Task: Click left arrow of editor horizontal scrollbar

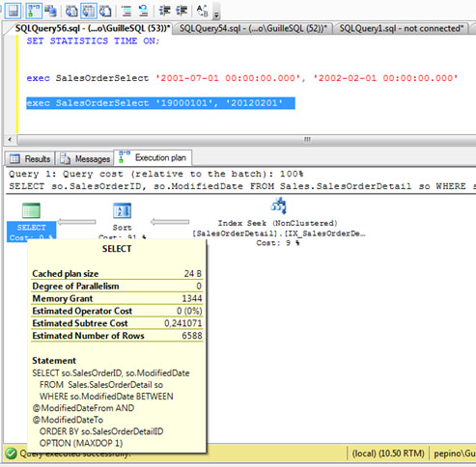Action: point(10,140)
